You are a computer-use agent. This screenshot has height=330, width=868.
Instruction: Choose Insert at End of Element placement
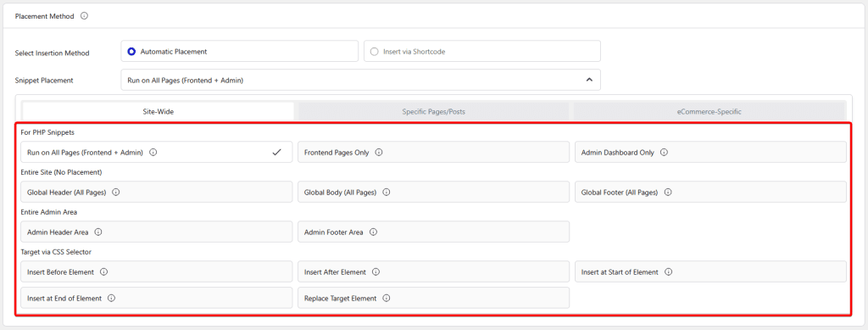[157, 298]
